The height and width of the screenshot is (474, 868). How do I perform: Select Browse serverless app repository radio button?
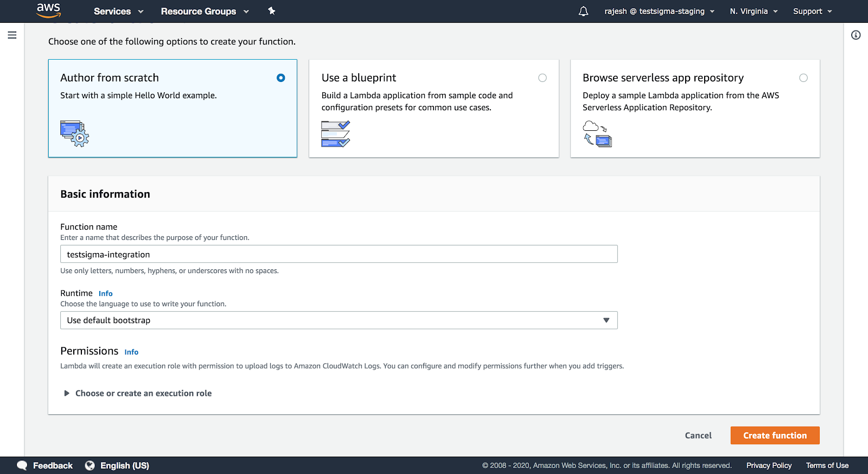(x=803, y=78)
